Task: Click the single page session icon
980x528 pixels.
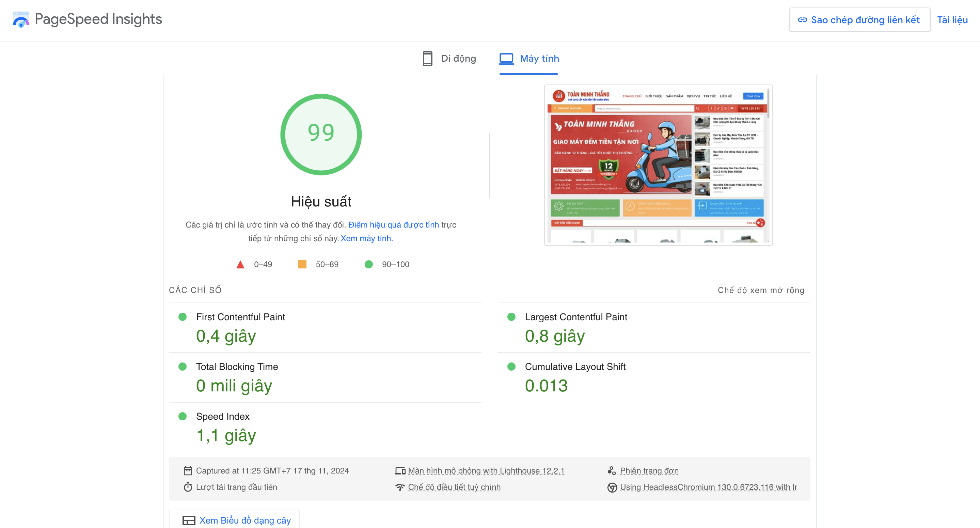Action: tap(612, 471)
